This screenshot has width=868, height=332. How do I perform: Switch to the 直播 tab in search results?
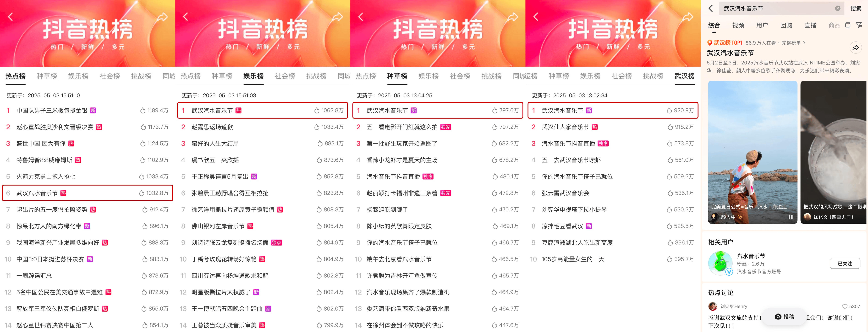coord(810,25)
